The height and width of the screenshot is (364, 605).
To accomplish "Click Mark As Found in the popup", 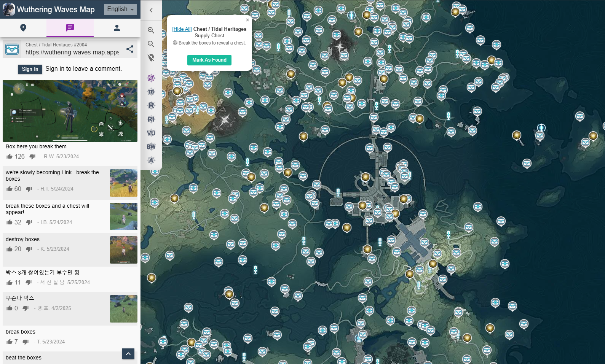I will coord(209,60).
